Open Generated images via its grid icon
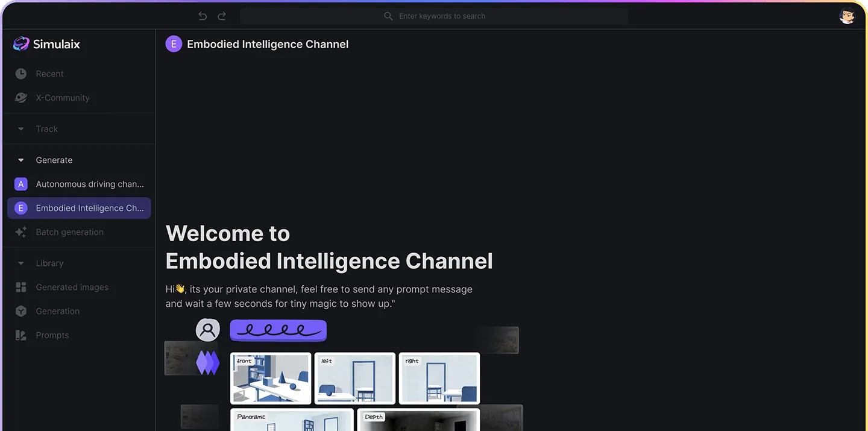The image size is (868, 431). pos(20,287)
